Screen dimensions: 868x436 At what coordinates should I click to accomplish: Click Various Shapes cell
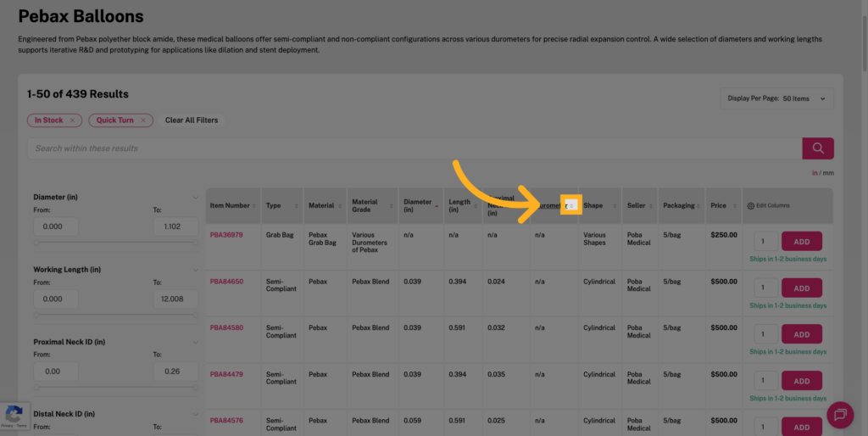(x=595, y=238)
